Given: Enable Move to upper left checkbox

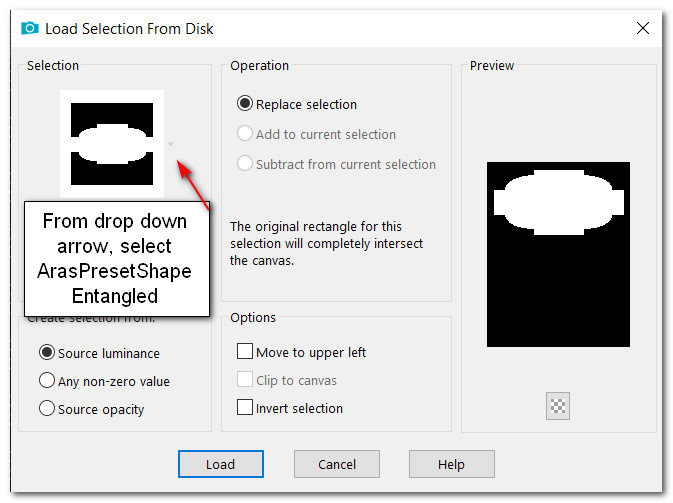Looking at the screenshot, I should pyautogui.click(x=245, y=352).
